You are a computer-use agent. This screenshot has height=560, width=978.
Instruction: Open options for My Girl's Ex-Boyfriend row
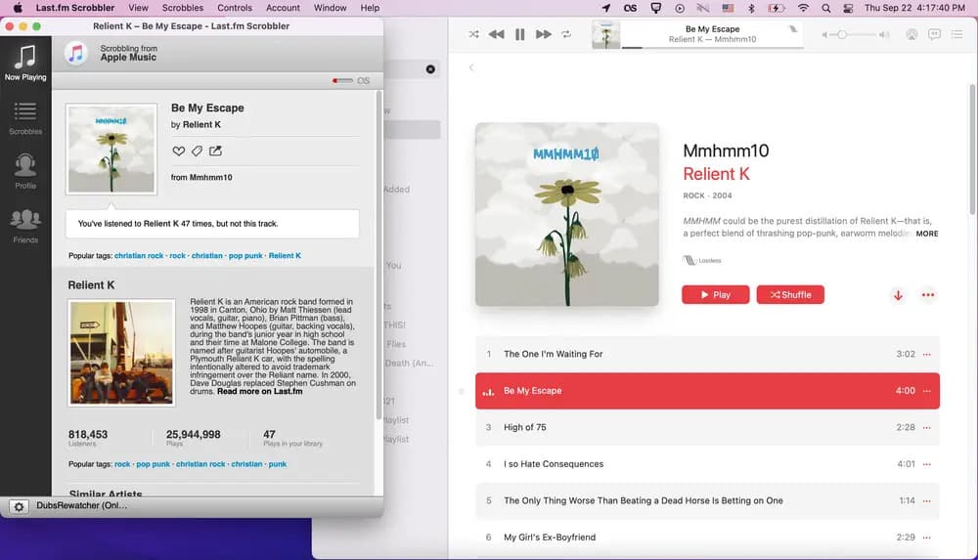[927, 538]
